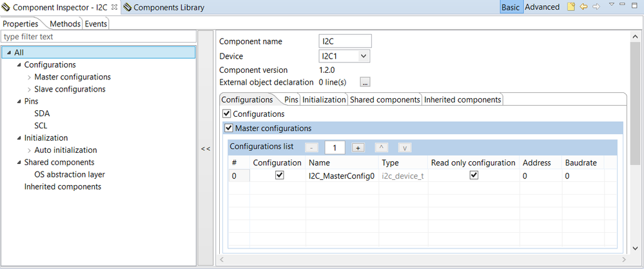Viewport: 644px width, 269px height.
Task: Toggle the Configuration checkbox in row 0
Action: click(x=279, y=175)
